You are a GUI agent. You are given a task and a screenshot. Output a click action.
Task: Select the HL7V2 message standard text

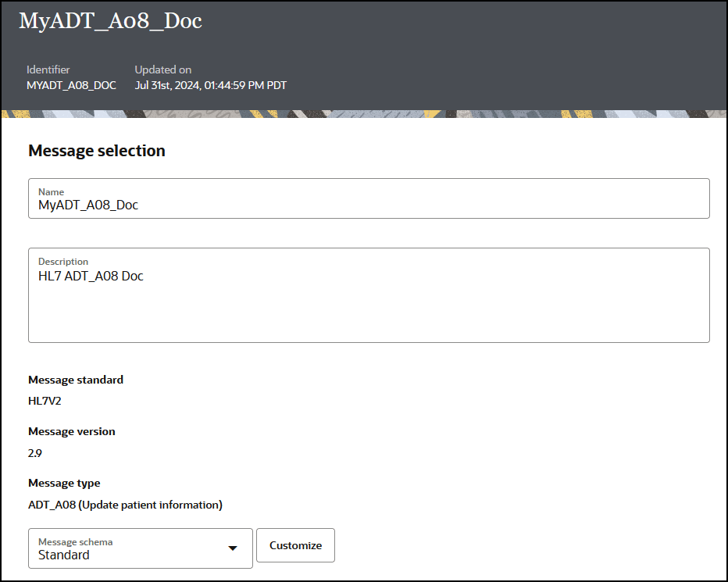pyautogui.click(x=44, y=400)
